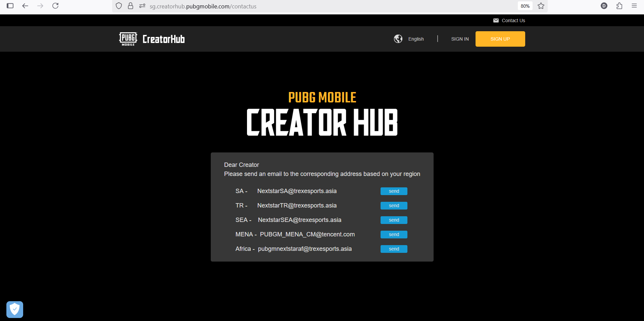Click the yellow SIGN UP button
644x321 pixels.
[500, 39]
